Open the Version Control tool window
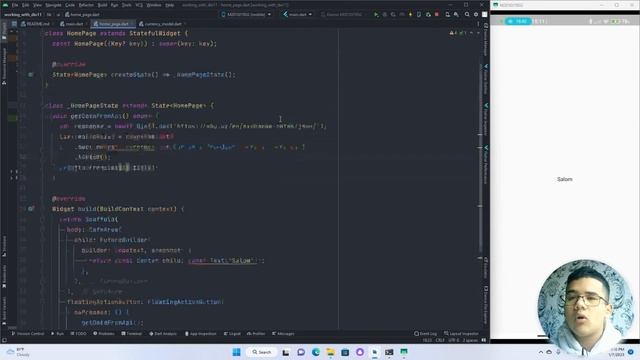Viewport: 640px width, 360px height. (28, 333)
